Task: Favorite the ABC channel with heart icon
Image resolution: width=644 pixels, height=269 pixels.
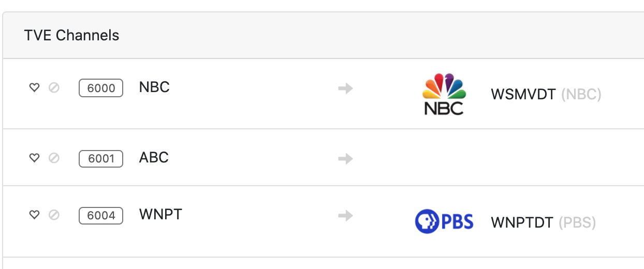Action: point(34,158)
